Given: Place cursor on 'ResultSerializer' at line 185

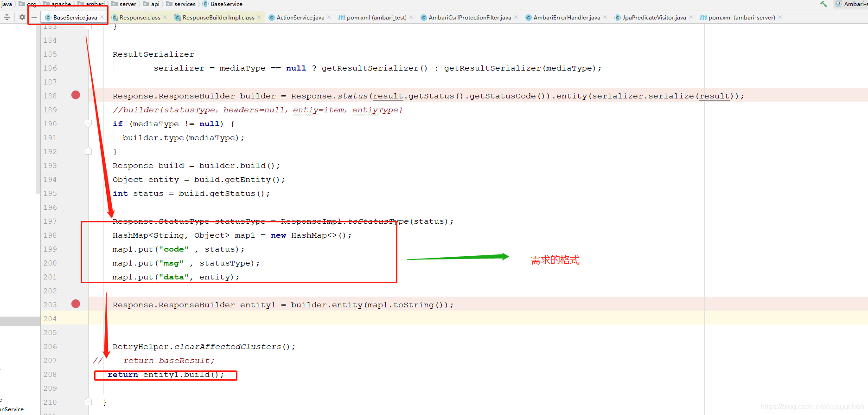Looking at the screenshot, I should point(153,54).
